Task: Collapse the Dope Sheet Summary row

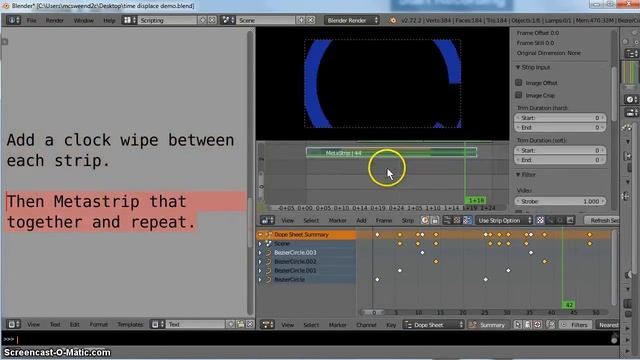Action: (x=260, y=235)
